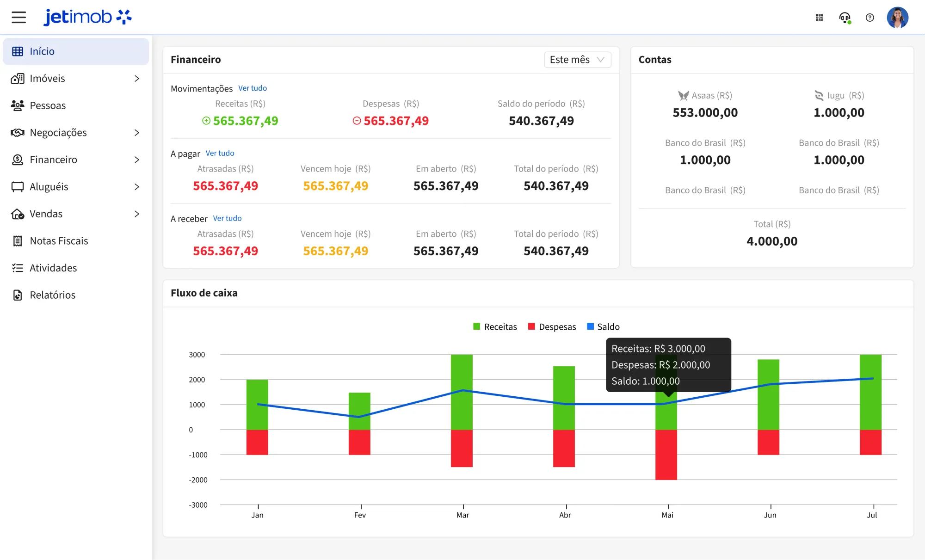Click Ver tudo next to A pagar
The width and height of the screenshot is (925, 560).
pyautogui.click(x=220, y=153)
